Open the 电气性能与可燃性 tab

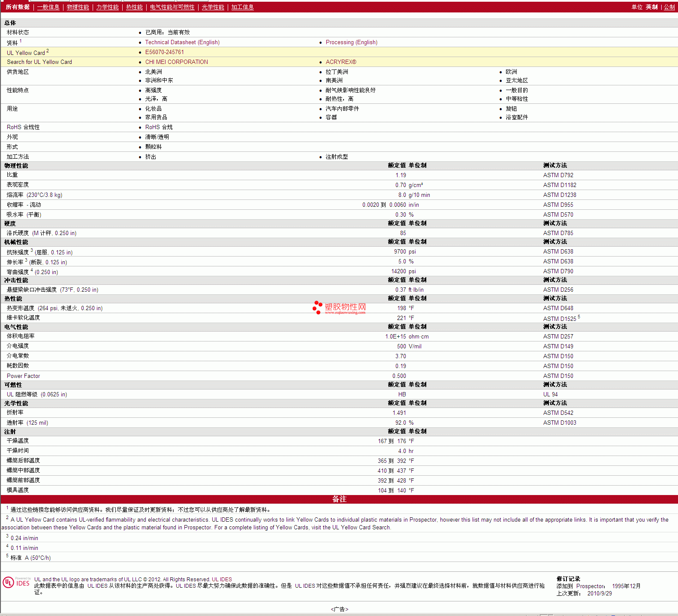pyautogui.click(x=172, y=7)
